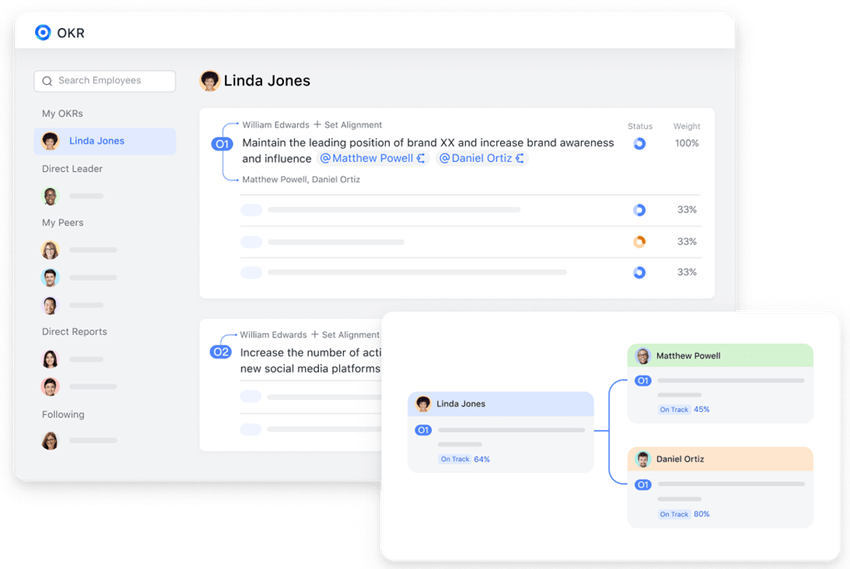Image resolution: width=850 pixels, height=569 pixels.
Task: Open the first peer's avatar in My Peers
Action: pyautogui.click(x=50, y=250)
